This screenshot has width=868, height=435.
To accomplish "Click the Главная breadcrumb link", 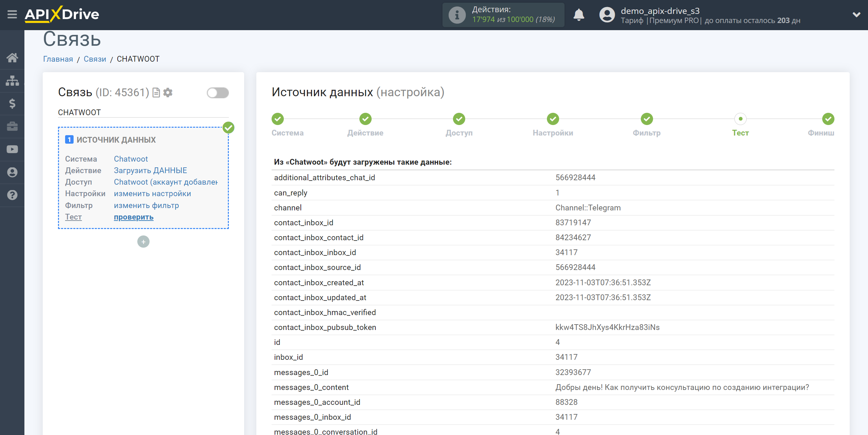I will click(x=58, y=59).
